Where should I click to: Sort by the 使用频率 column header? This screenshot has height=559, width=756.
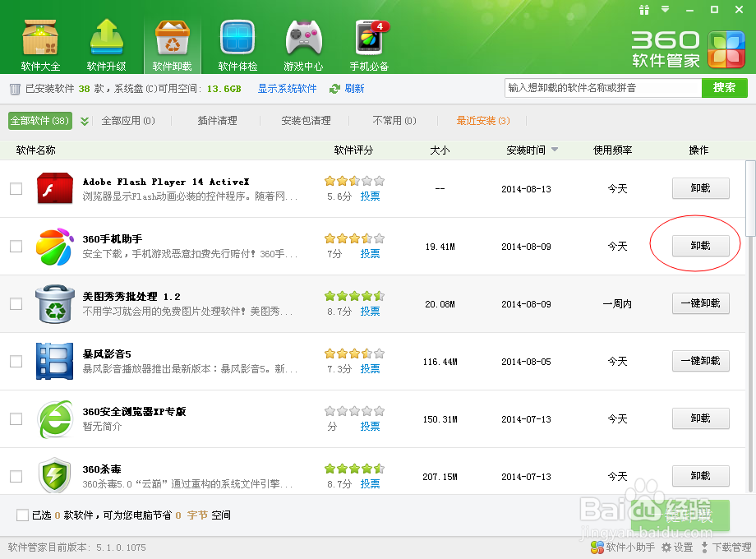click(612, 150)
